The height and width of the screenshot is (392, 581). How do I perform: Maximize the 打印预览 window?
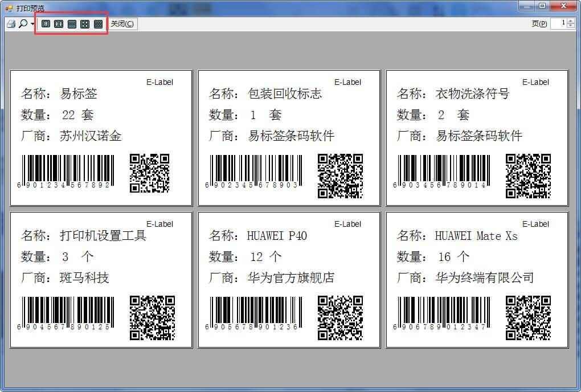coord(542,6)
